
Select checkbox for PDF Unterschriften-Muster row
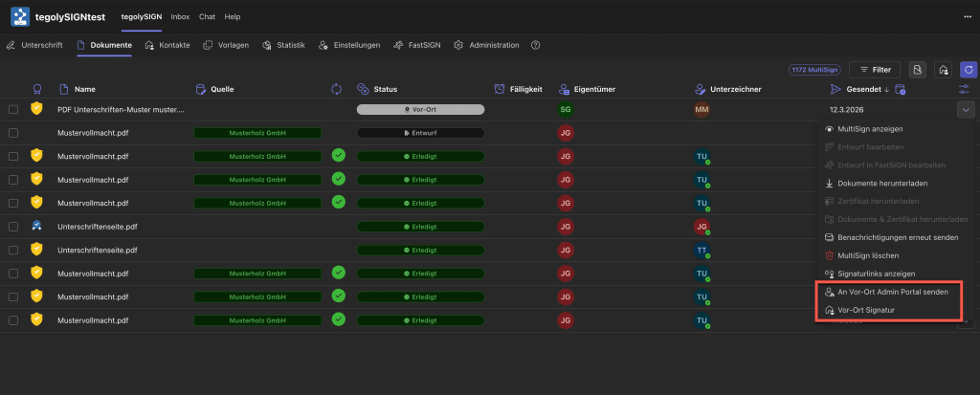click(x=13, y=110)
